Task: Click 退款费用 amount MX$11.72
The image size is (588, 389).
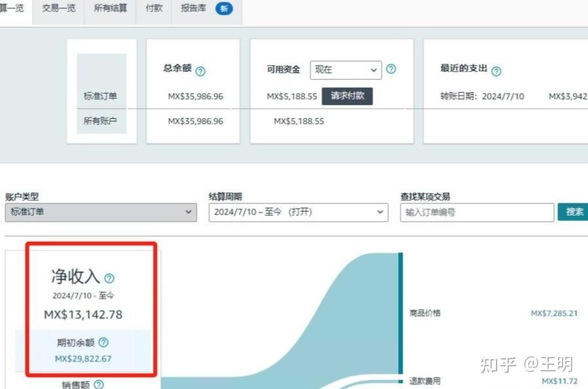Action: (x=559, y=381)
